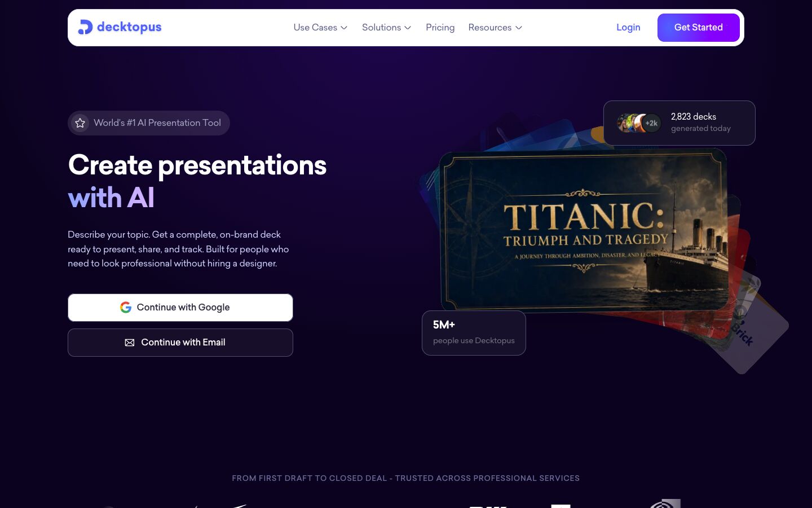
Task: Click the "Describe your topic" description paragraph
Action: point(178,249)
